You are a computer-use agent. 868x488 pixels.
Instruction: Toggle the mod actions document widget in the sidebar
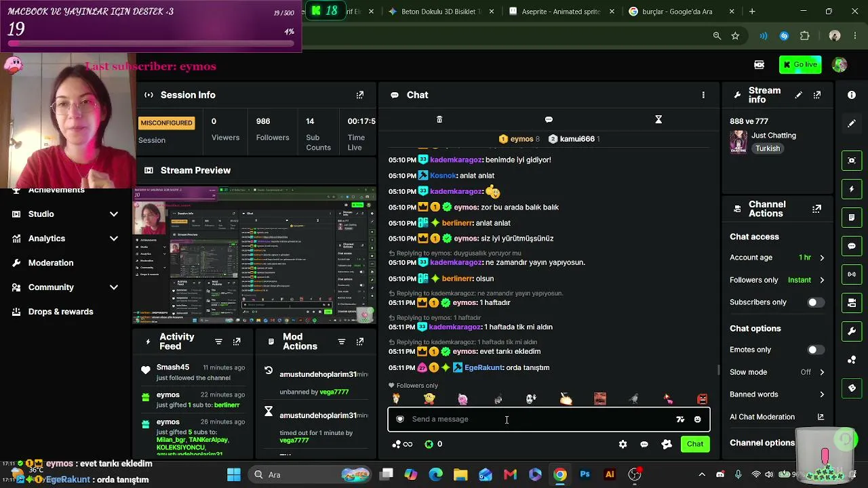click(852, 218)
